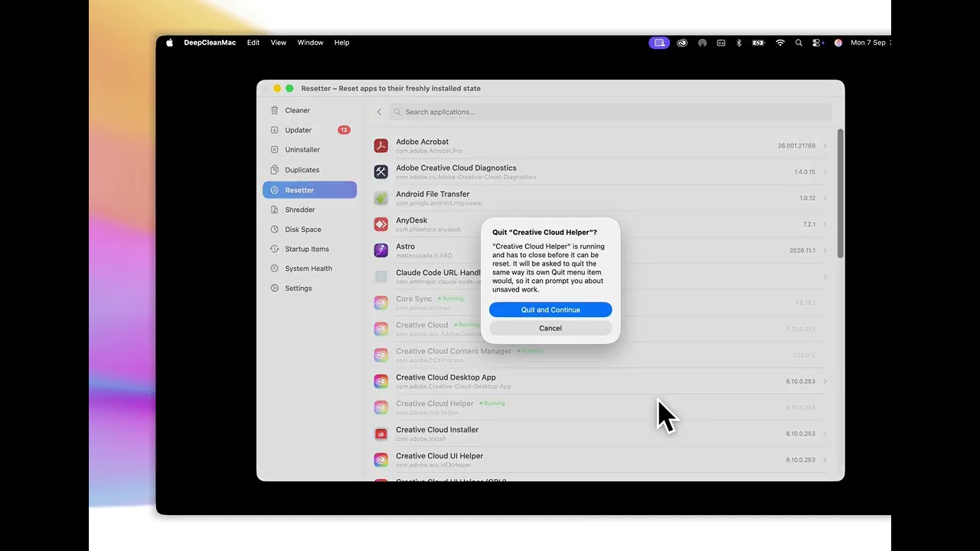Expand Android File Transfer row chevron
This screenshot has height=551, width=980.
tap(825, 198)
